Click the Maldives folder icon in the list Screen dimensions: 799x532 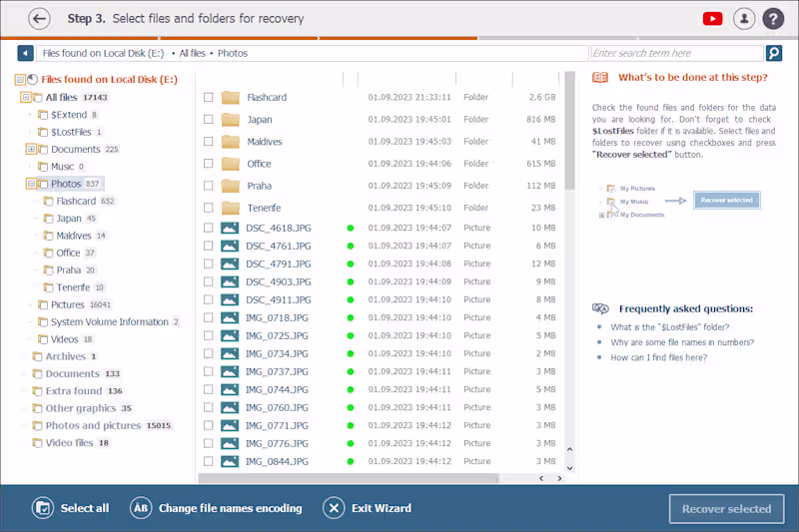pos(231,142)
